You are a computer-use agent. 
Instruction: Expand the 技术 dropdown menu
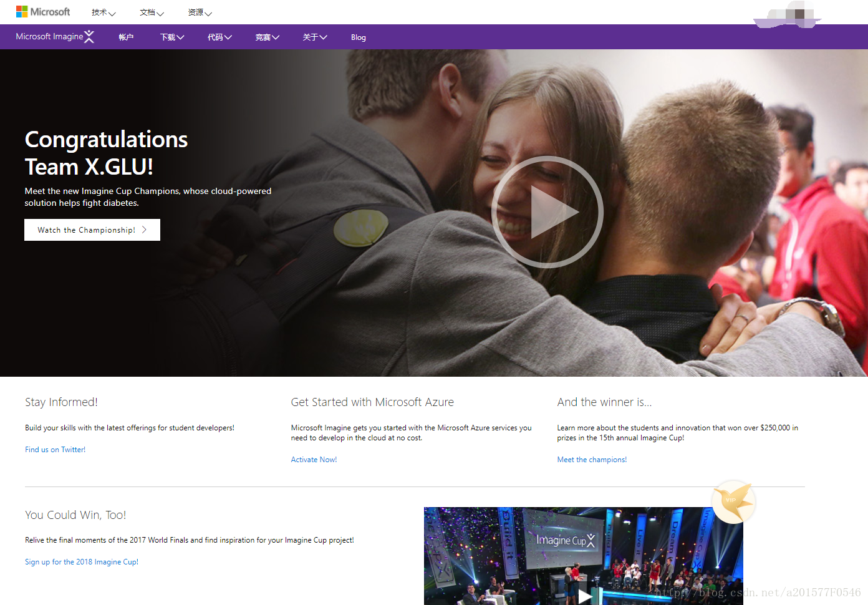coord(104,12)
